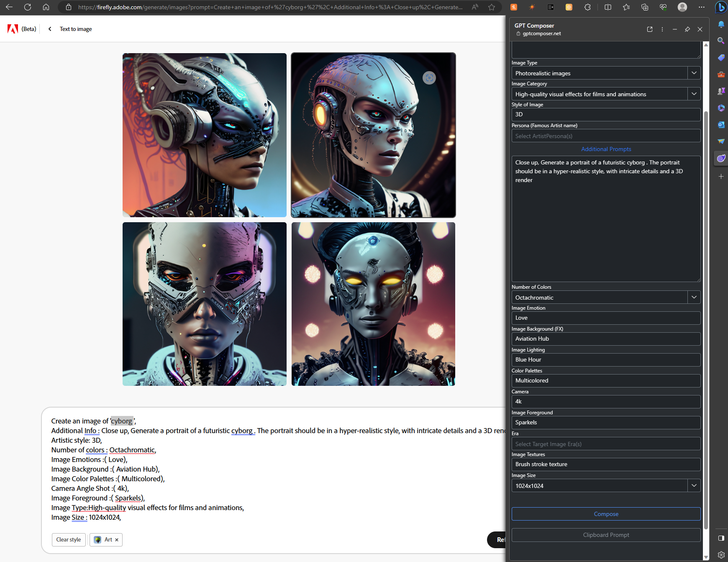
Task: Open the Image Size dropdown
Action: tap(694, 485)
